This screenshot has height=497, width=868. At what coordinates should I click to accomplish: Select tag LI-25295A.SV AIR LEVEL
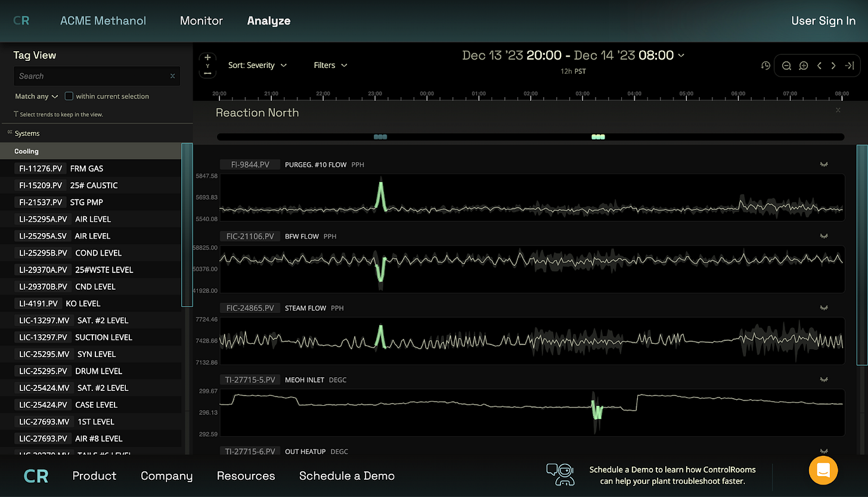coord(91,236)
